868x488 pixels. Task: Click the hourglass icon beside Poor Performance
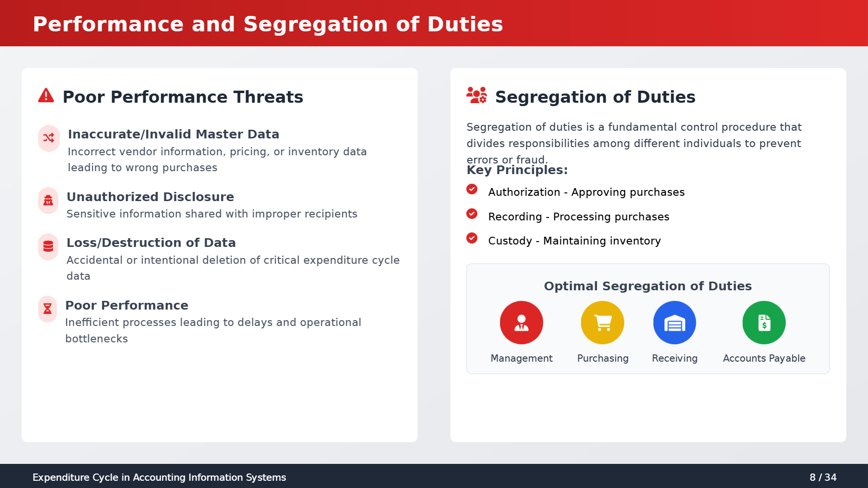pyautogui.click(x=48, y=309)
